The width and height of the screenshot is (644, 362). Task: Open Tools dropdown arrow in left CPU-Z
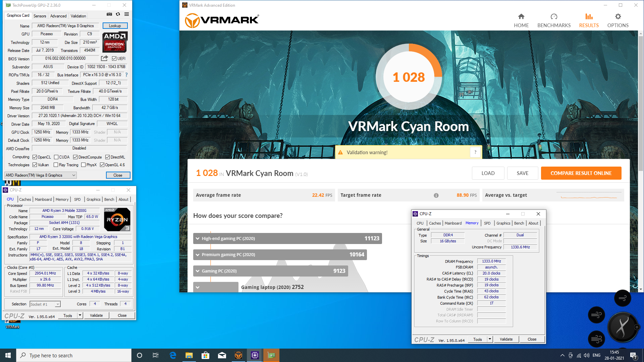pyautogui.click(x=80, y=315)
